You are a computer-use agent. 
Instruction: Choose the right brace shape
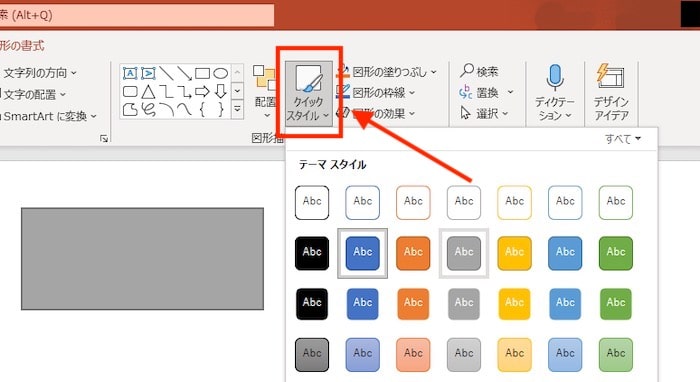(x=221, y=109)
